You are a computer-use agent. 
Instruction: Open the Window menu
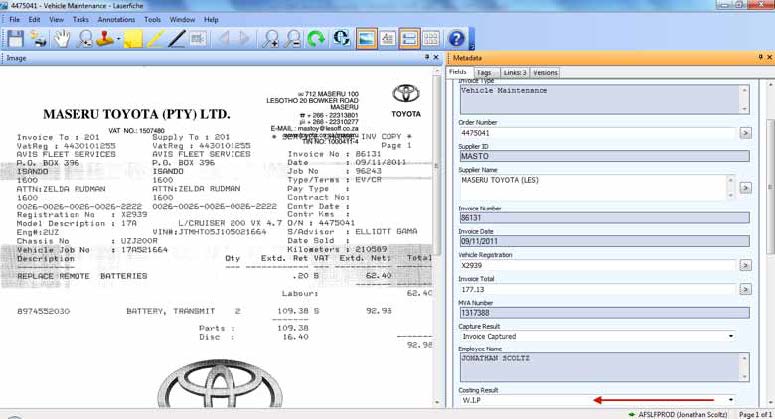pyautogui.click(x=182, y=20)
